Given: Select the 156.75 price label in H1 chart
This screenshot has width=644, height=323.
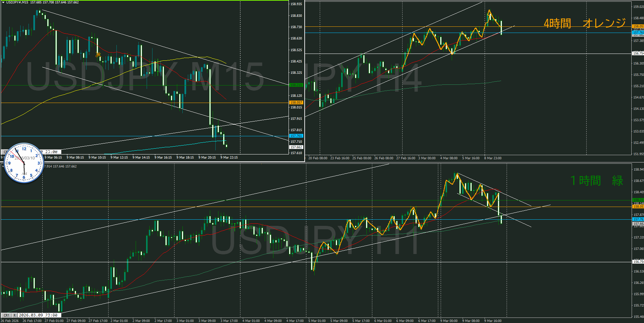Looking at the screenshot, I should coord(638,262).
